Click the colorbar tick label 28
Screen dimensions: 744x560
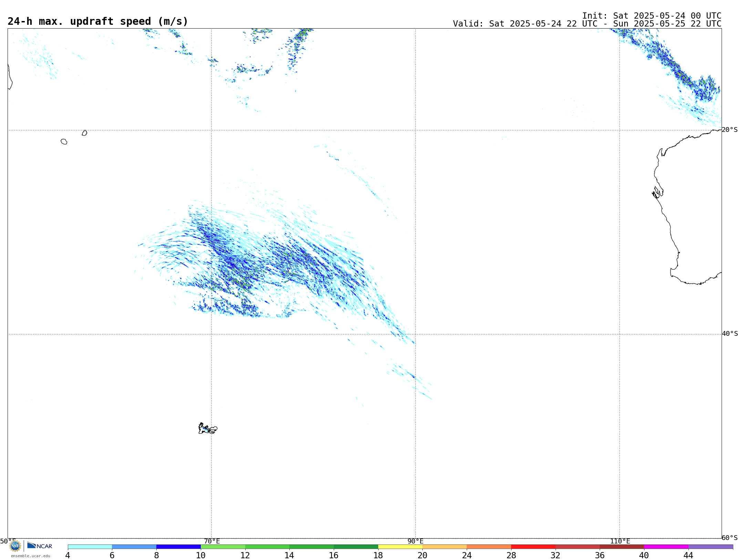511,556
